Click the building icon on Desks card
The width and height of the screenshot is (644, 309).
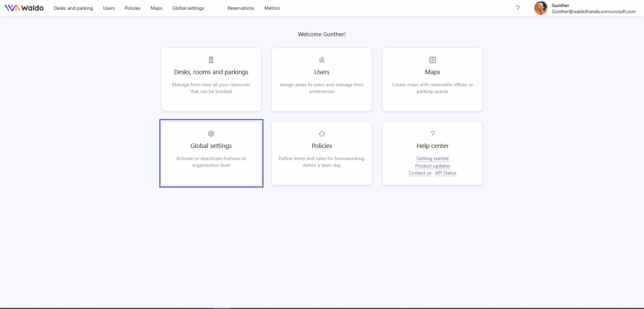pos(211,60)
